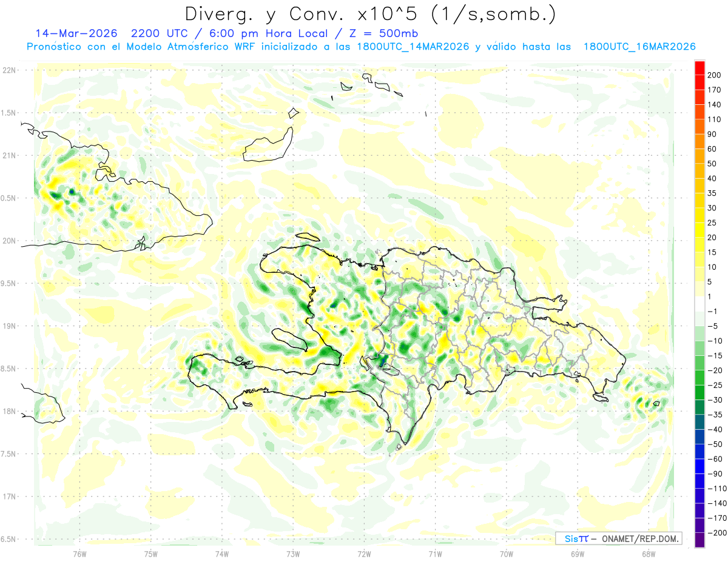Click the "70W" longitude label
This screenshot has height=562, width=728.
507,554
